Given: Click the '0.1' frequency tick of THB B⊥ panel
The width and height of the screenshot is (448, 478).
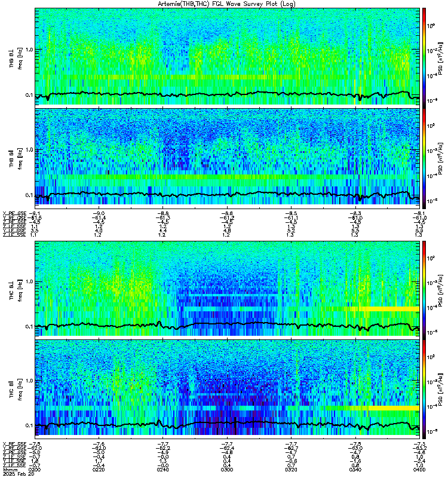Looking at the screenshot, I should (29, 95).
